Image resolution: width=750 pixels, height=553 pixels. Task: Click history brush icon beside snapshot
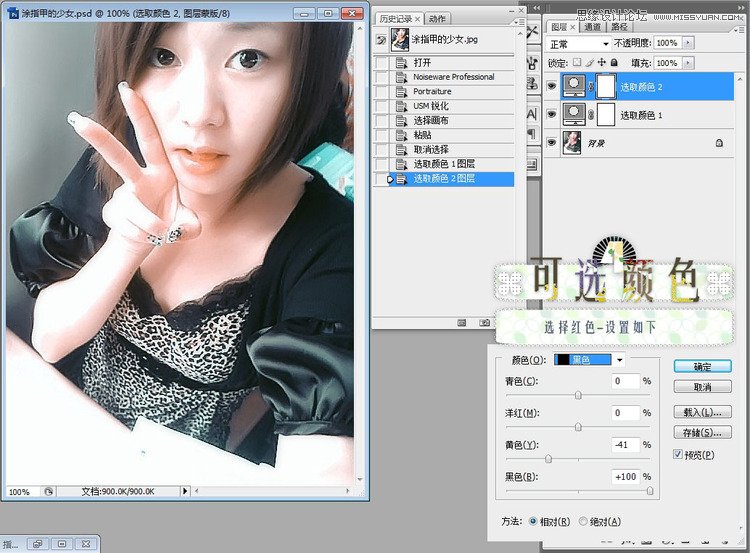point(381,40)
